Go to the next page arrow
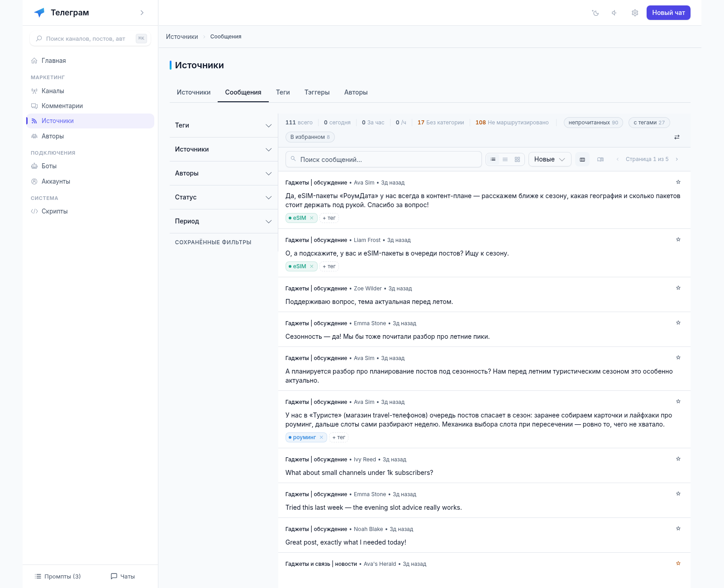The width and height of the screenshot is (724, 588). [677, 159]
